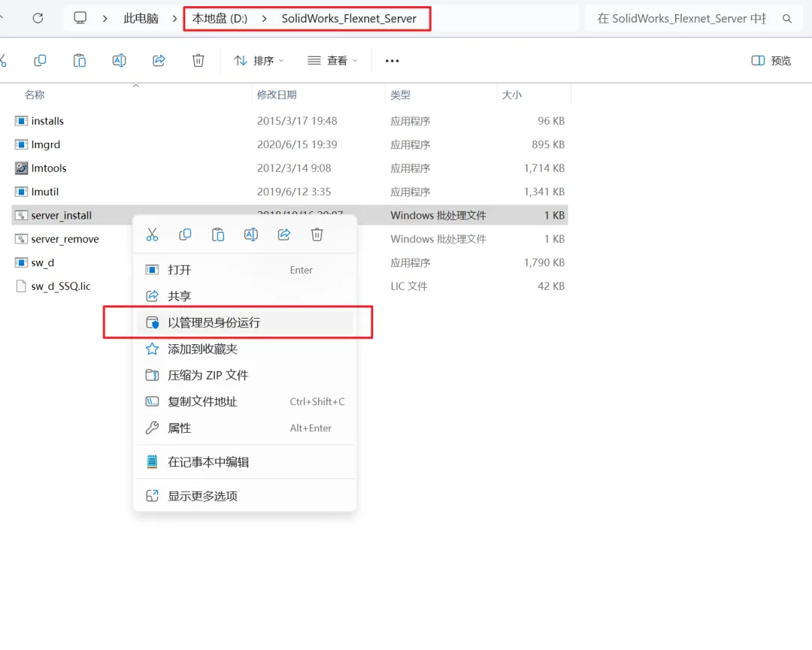Image resolution: width=812 pixels, height=650 pixels.
Task: Click the 1,714 KB size cell
Action: 544,168
